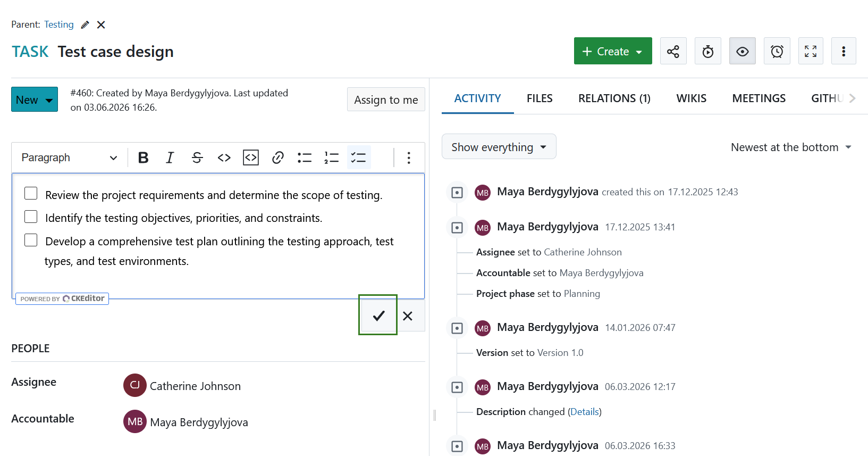Open the Newest at the bottom sort dropdown
The image size is (868, 456).
pyautogui.click(x=791, y=147)
